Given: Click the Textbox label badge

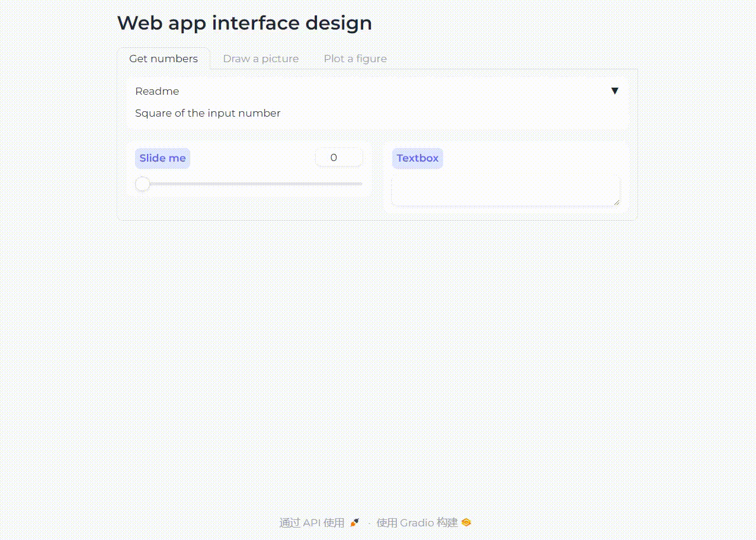Looking at the screenshot, I should click(418, 158).
